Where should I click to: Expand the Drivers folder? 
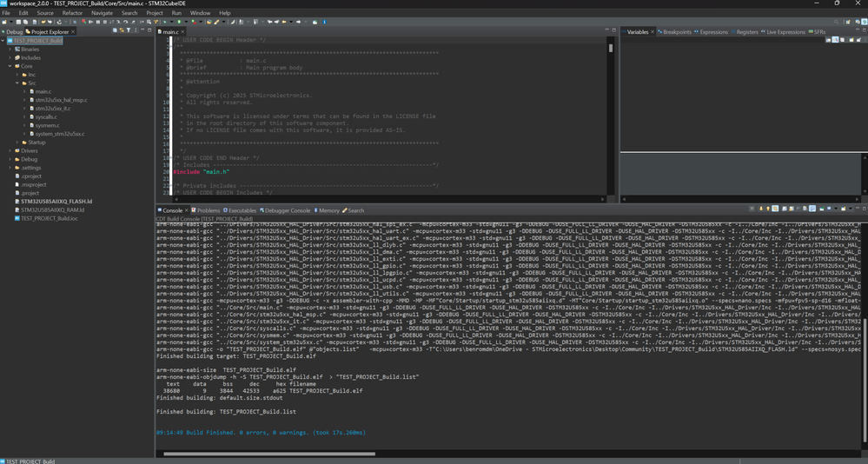click(x=10, y=150)
